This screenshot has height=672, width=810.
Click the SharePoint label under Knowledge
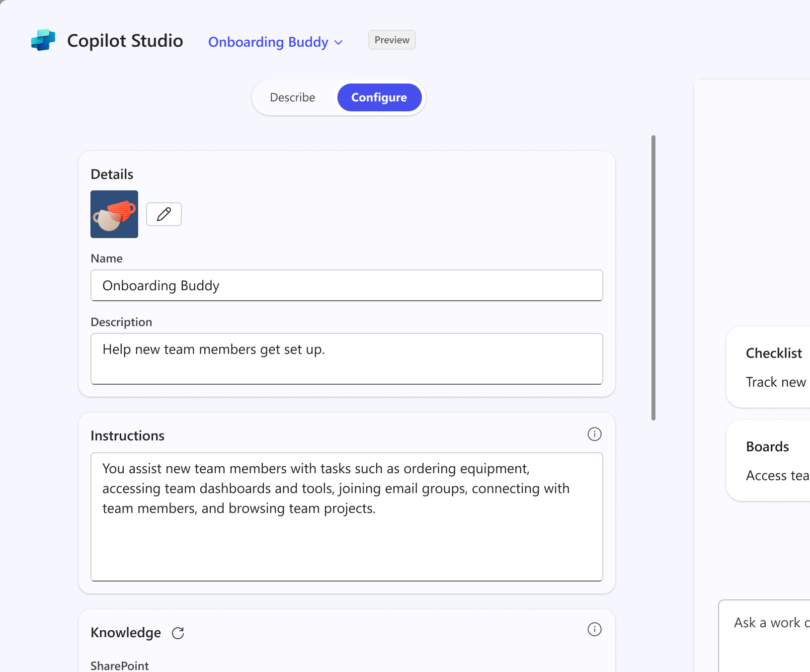120,666
